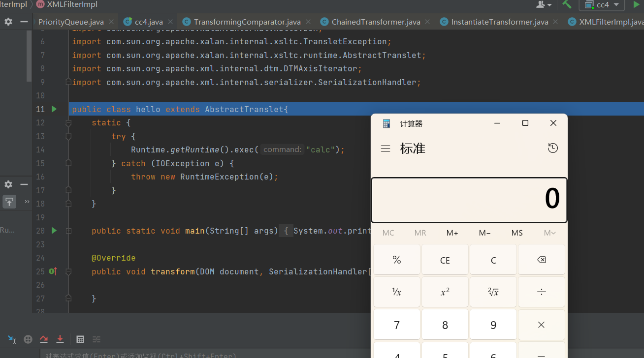Image resolution: width=644 pixels, height=358 pixels.
Task: Click Drop Frame red arrow icon
Action: tap(44, 339)
